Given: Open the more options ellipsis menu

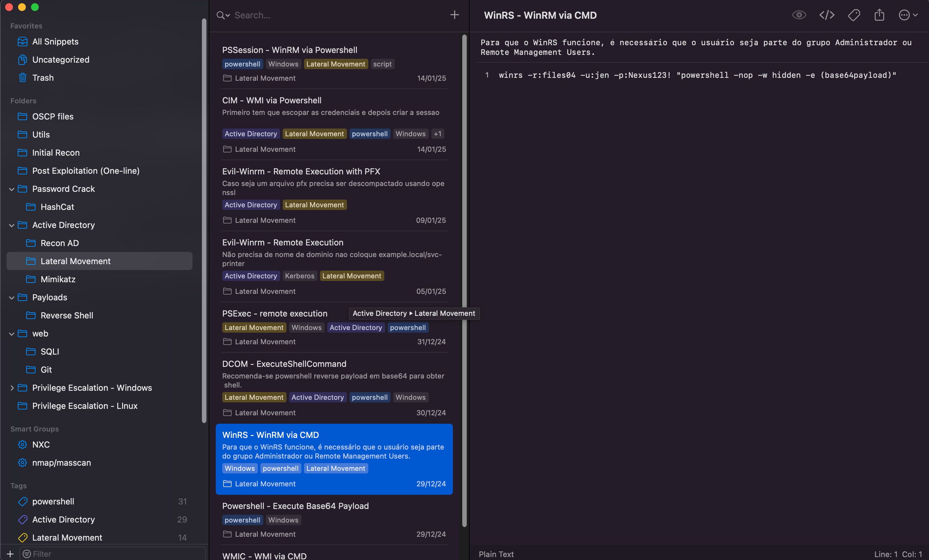Looking at the screenshot, I should (x=908, y=15).
